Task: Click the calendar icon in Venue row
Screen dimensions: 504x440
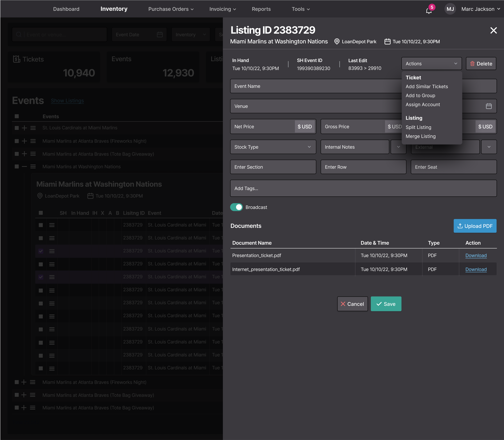Action: (x=489, y=106)
